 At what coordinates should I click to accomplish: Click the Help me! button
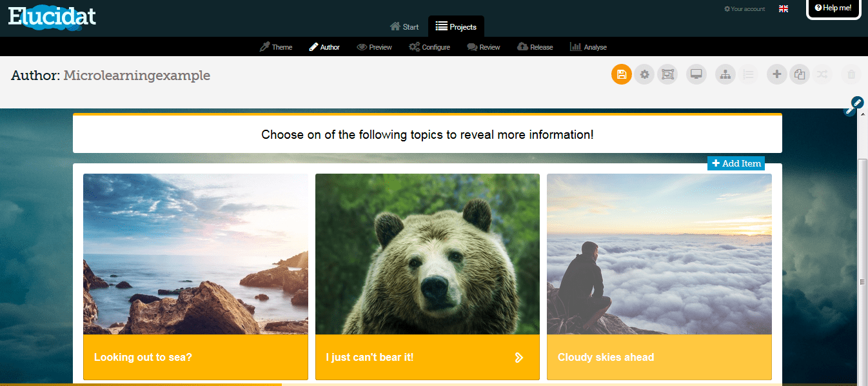point(833,8)
